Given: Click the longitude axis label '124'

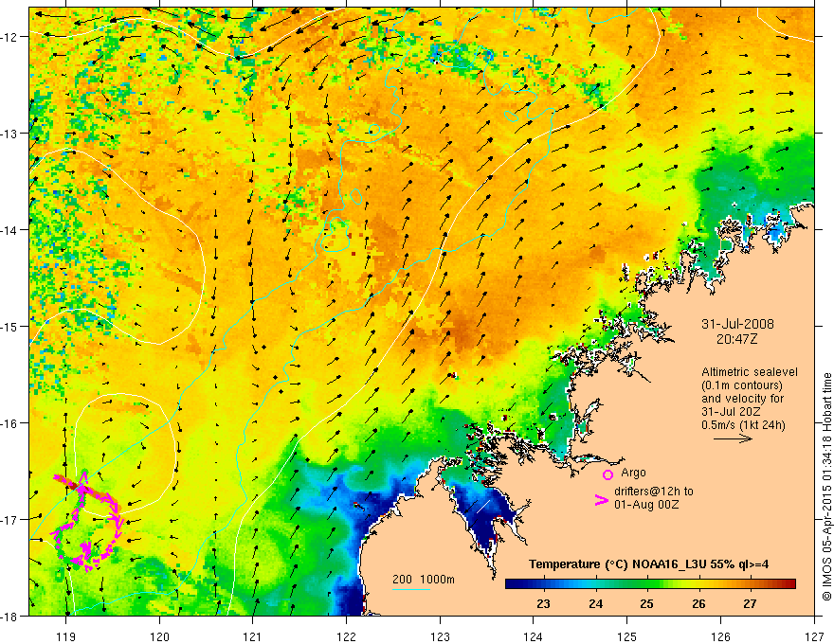Looking at the screenshot, I should (534, 636).
